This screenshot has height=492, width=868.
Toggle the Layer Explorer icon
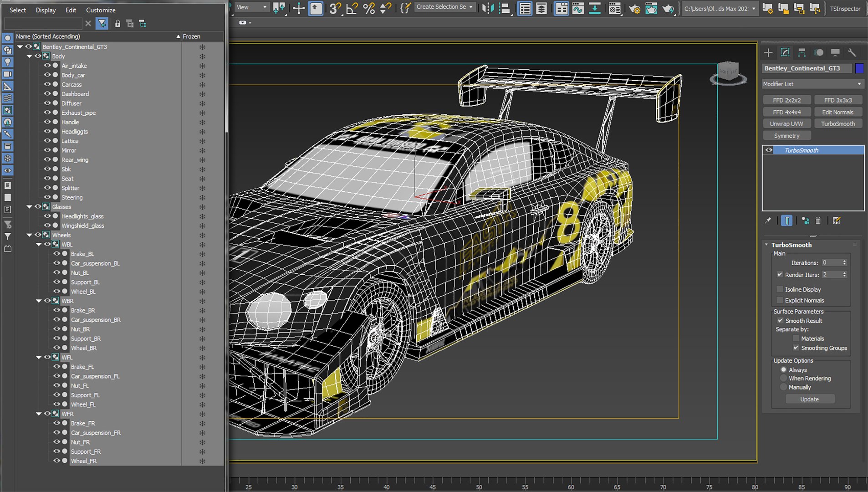point(541,8)
